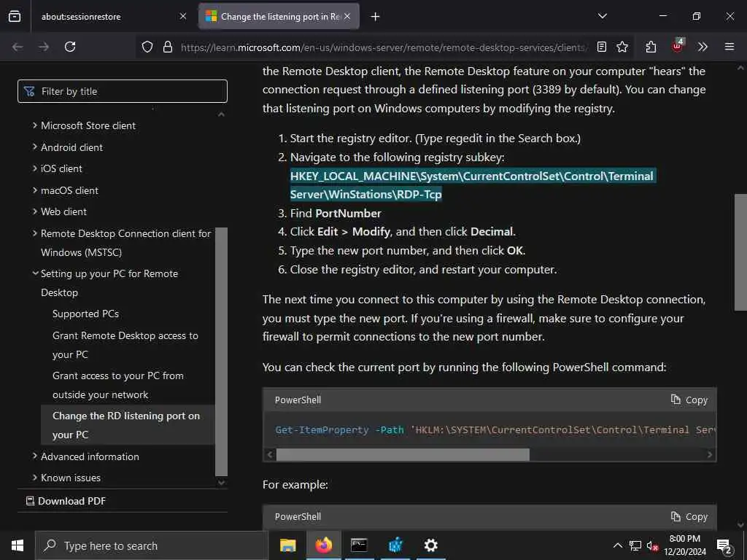Focus the Filter by title field

click(x=123, y=91)
